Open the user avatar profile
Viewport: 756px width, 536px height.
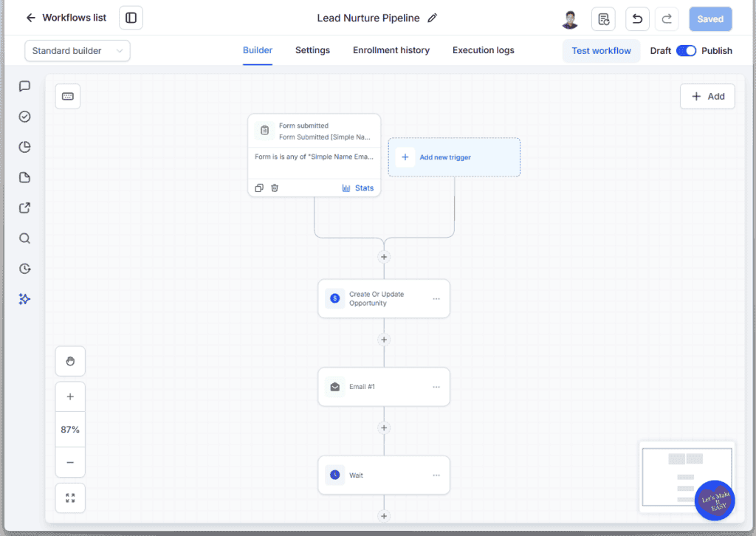pos(570,19)
